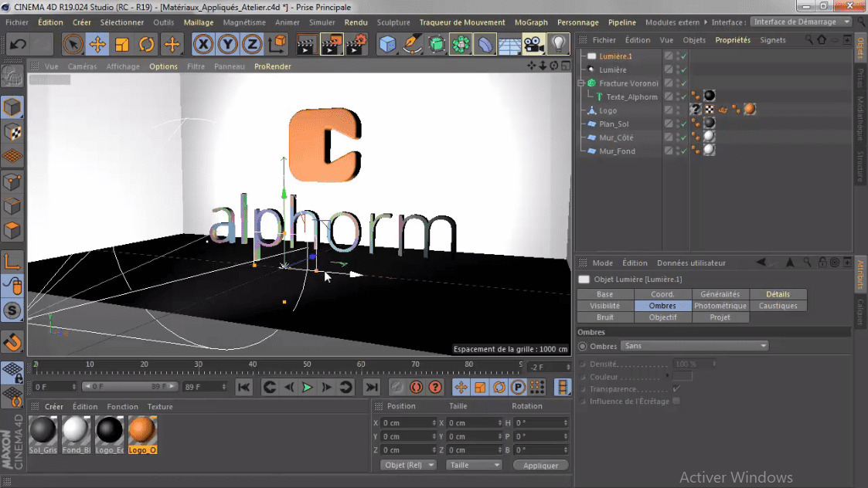The height and width of the screenshot is (488, 868).
Task: Add a floor environment object
Action: click(509, 44)
